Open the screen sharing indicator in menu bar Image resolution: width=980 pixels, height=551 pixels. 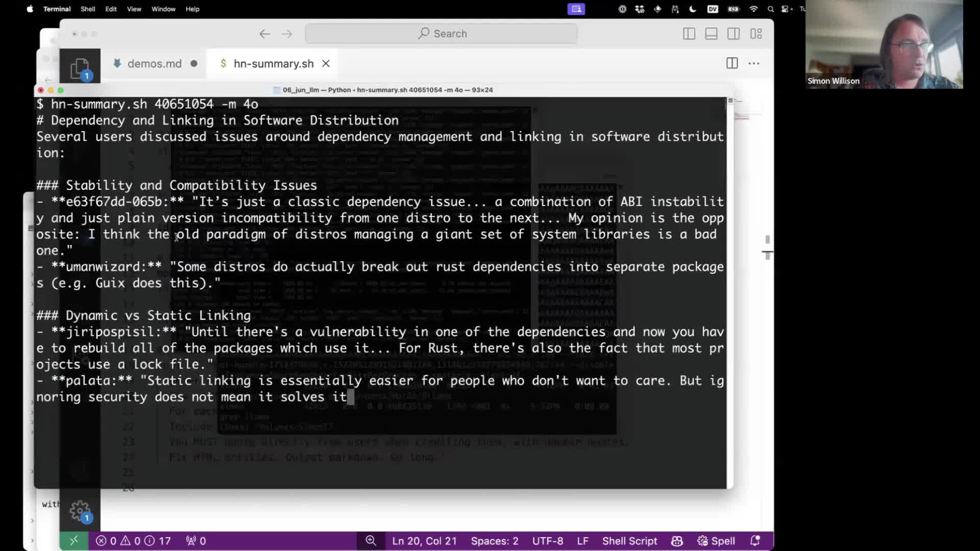click(576, 9)
